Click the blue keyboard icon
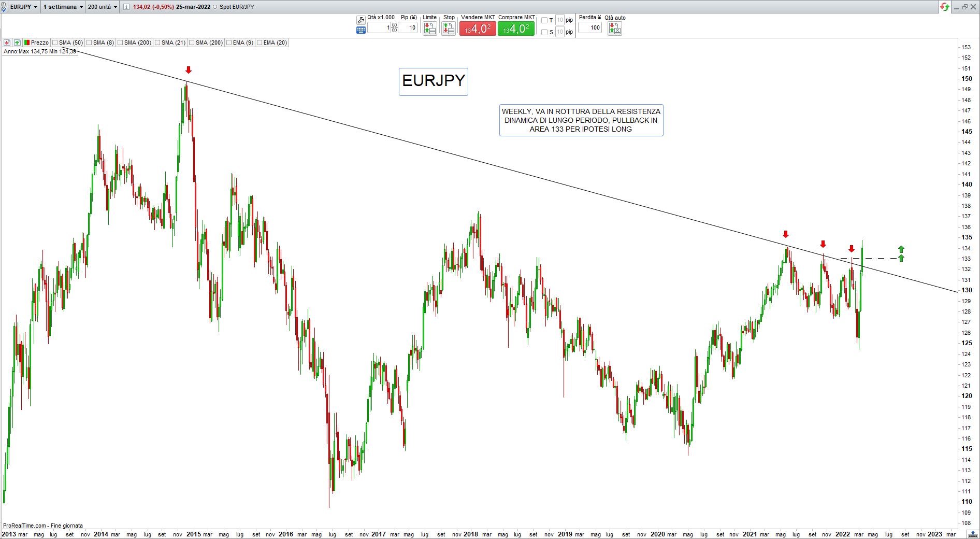This screenshot has width=980, height=539. coord(361,30)
